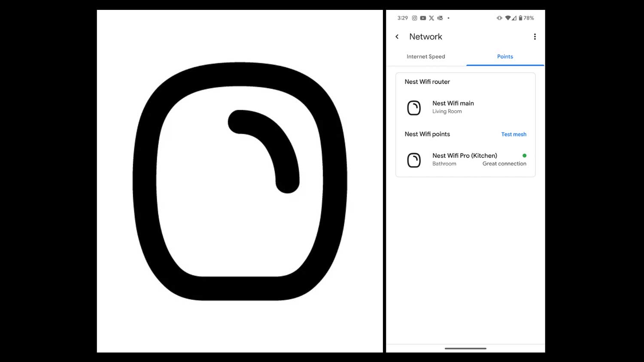Tap the battery icon showing 78%
Viewport: 644px width, 362px height.
point(520,18)
